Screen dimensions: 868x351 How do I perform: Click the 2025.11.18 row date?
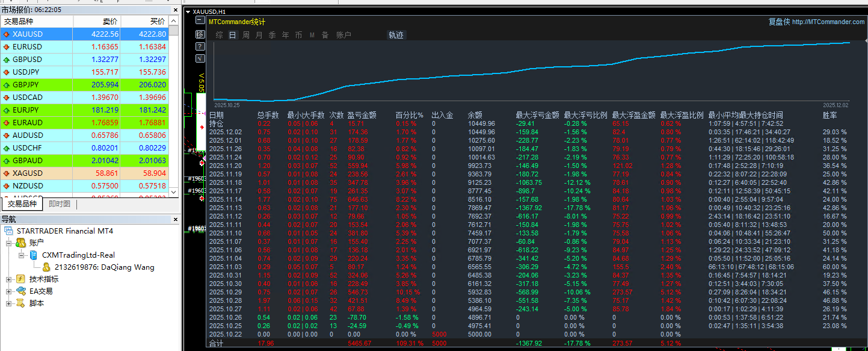coord(226,182)
